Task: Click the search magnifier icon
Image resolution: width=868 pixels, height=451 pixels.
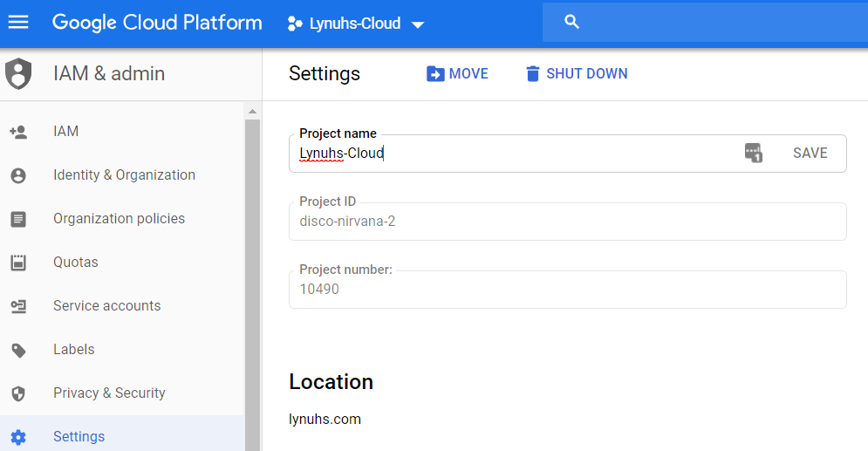Action: [x=572, y=22]
